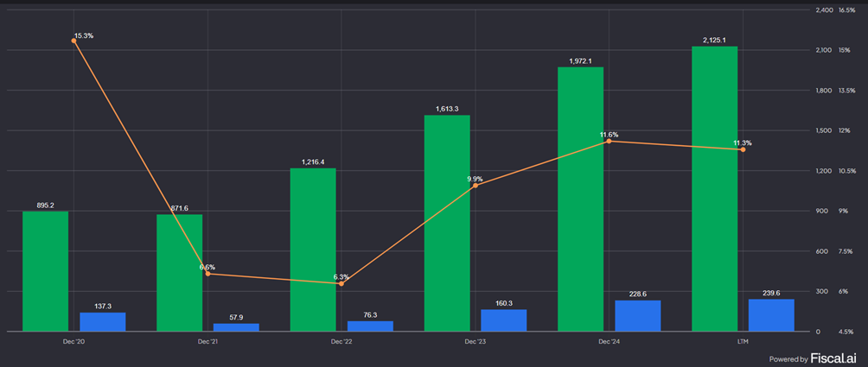This screenshot has width=868, height=367.
Task: Click the blue bar labeled 228.6
Action: click(638, 316)
